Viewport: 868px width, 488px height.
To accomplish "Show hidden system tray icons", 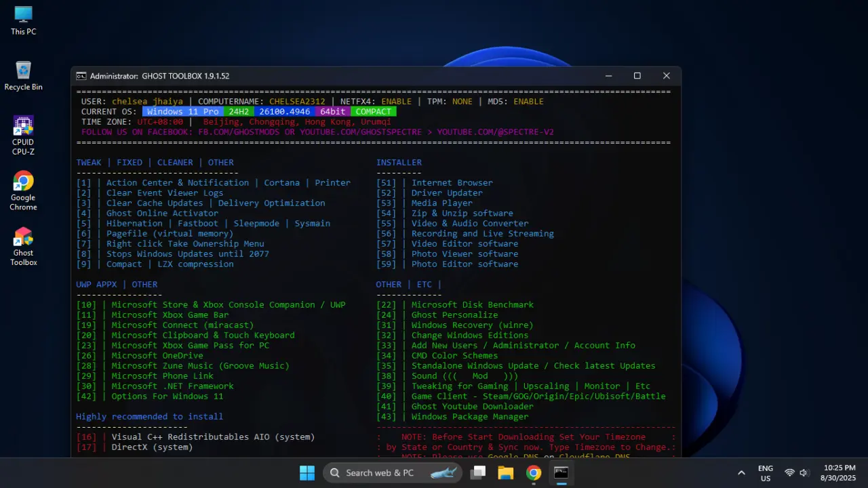I will (x=741, y=472).
